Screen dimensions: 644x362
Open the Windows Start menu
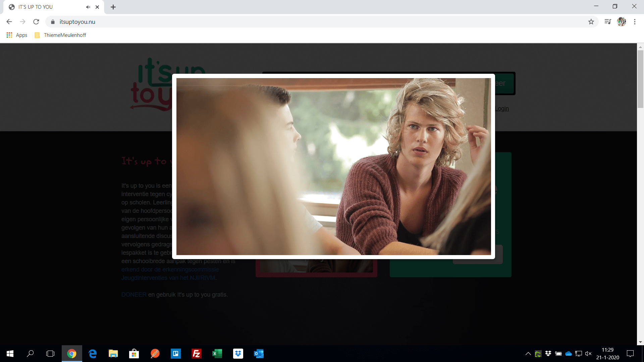click(10, 354)
